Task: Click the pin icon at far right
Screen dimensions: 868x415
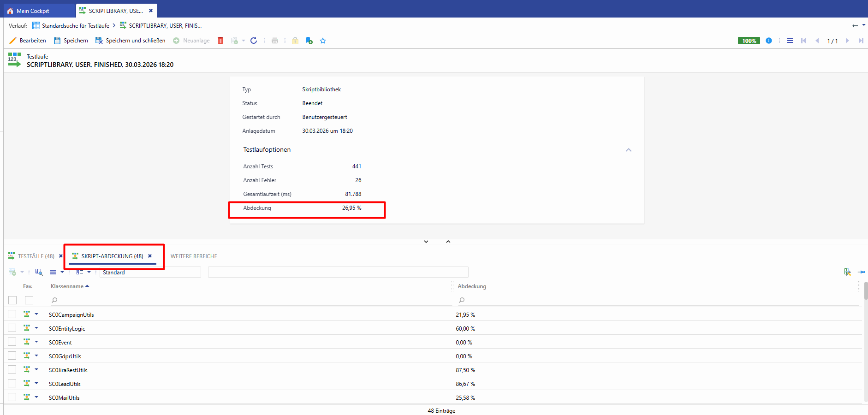Action: pyautogui.click(x=861, y=272)
